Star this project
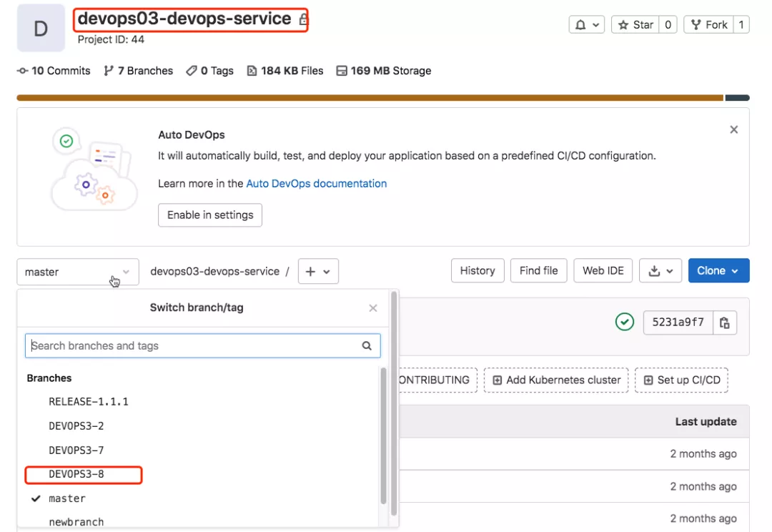This screenshot has width=772, height=532. [x=635, y=24]
